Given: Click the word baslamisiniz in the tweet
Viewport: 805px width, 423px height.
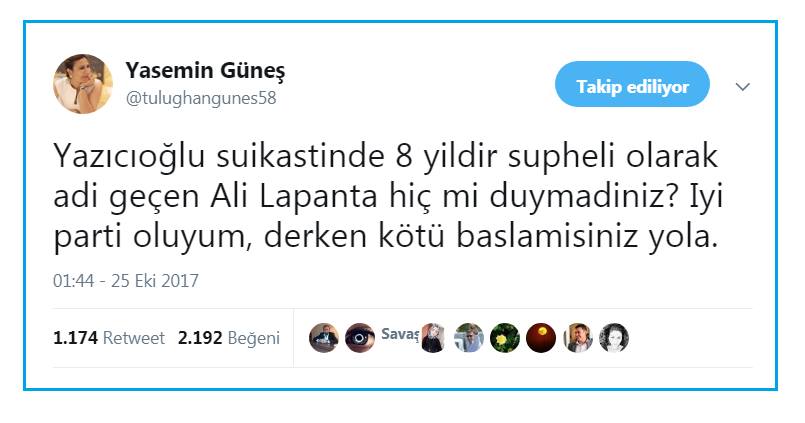Looking at the screenshot, I should pos(547,236).
